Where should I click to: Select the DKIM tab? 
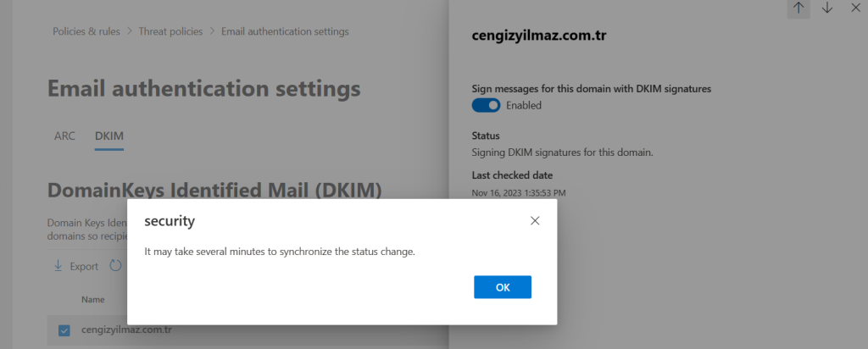click(x=109, y=136)
